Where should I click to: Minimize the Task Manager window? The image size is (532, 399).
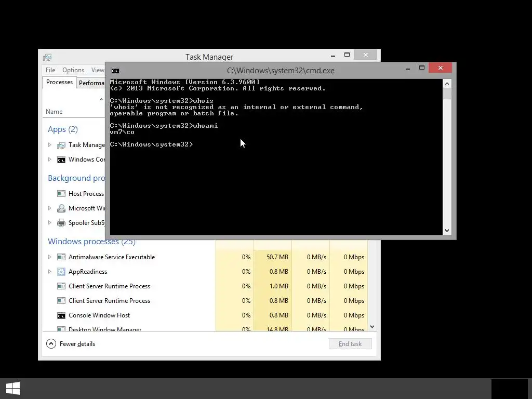[333, 55]
